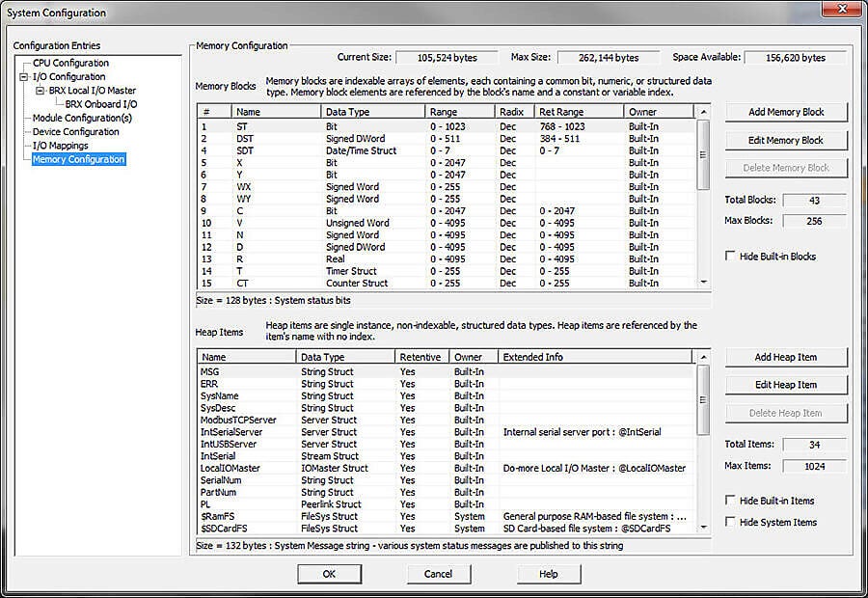The image size is (868, 598).
Task: Select the SDT Date/Time Struct row
Action: (x=447, y=151)
